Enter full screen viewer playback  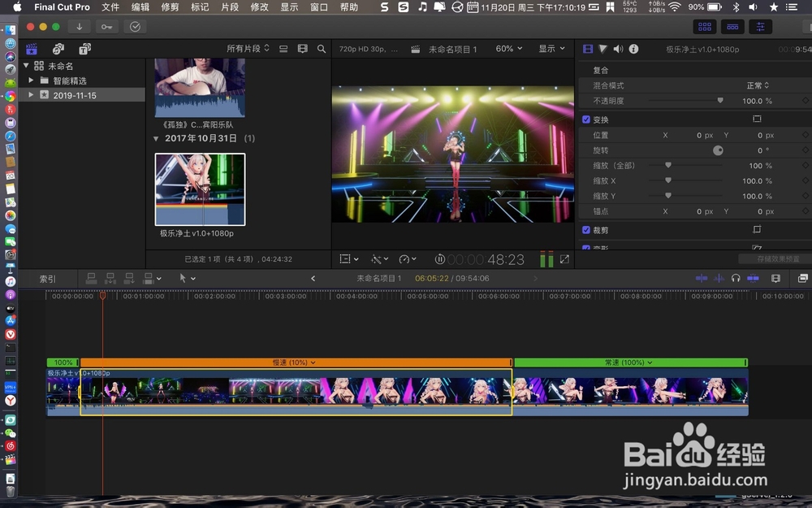pyautogui.click(x=564, y=259)
